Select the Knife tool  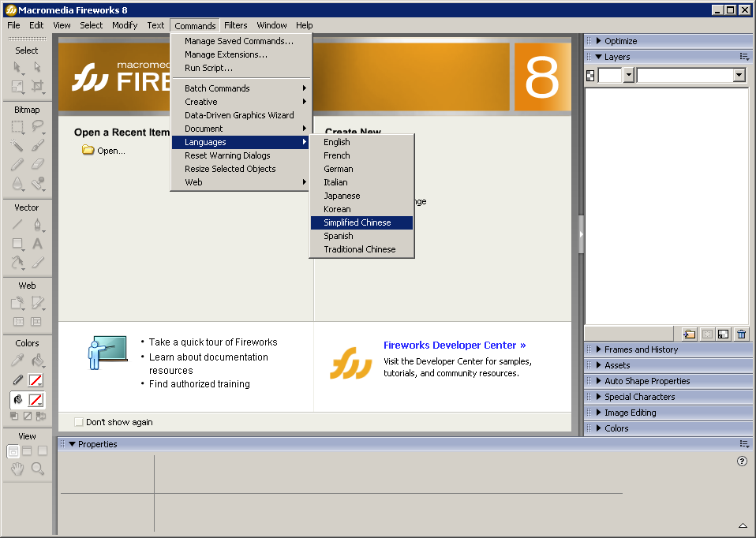pyautogui.click(x=37, y=262)
